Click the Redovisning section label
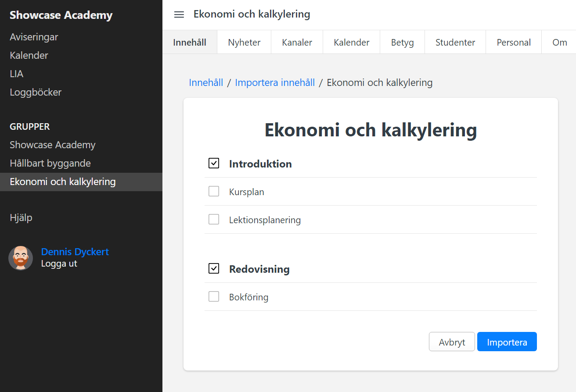This screenshot has height=392, width=576. pyautogui.click(x=259, y=269)
